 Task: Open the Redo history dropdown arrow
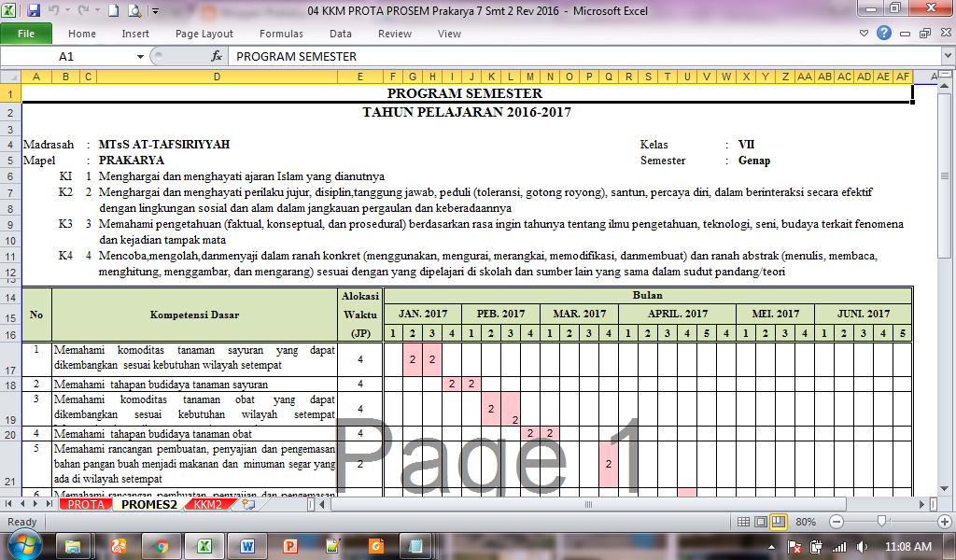point(97,10)
